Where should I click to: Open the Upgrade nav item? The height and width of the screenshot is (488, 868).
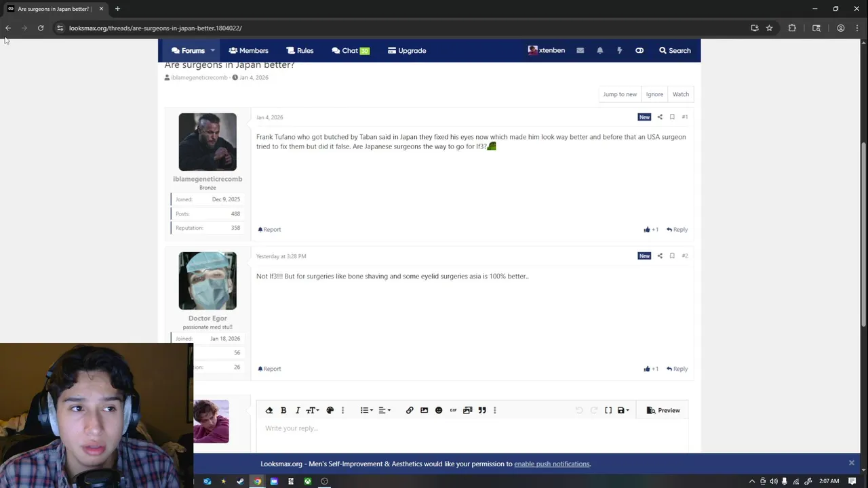(407, 51)
